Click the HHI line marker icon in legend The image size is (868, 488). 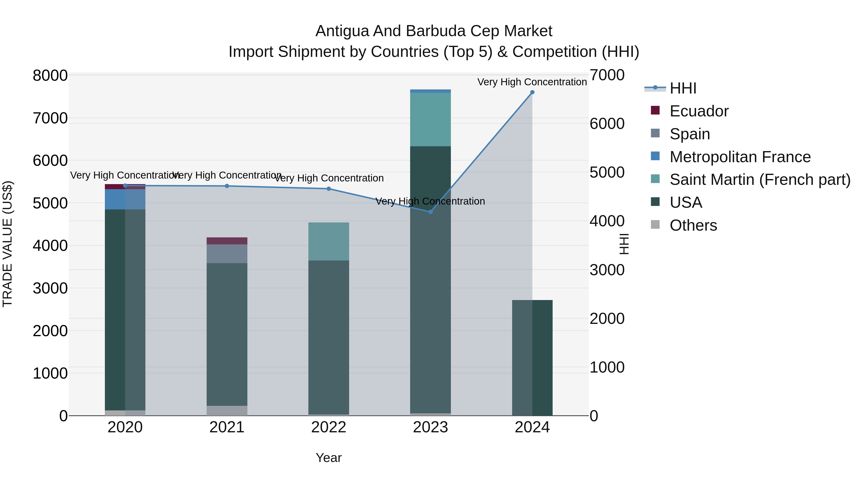[655, 87]
